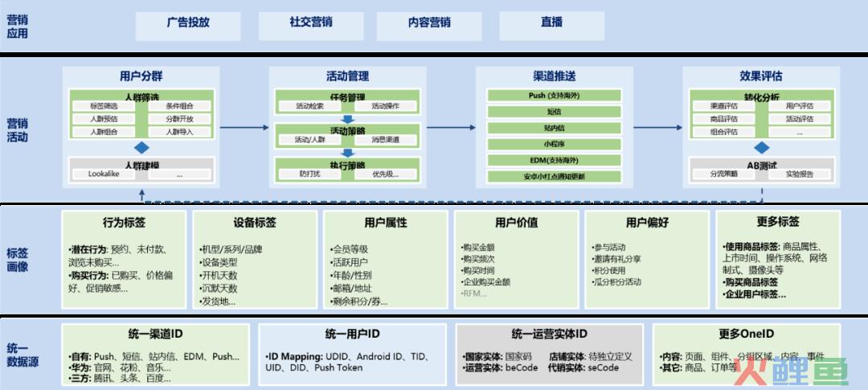Select the 活动评估 cell
The height and width of the screenshot is (390, 868).
point(800,118)
